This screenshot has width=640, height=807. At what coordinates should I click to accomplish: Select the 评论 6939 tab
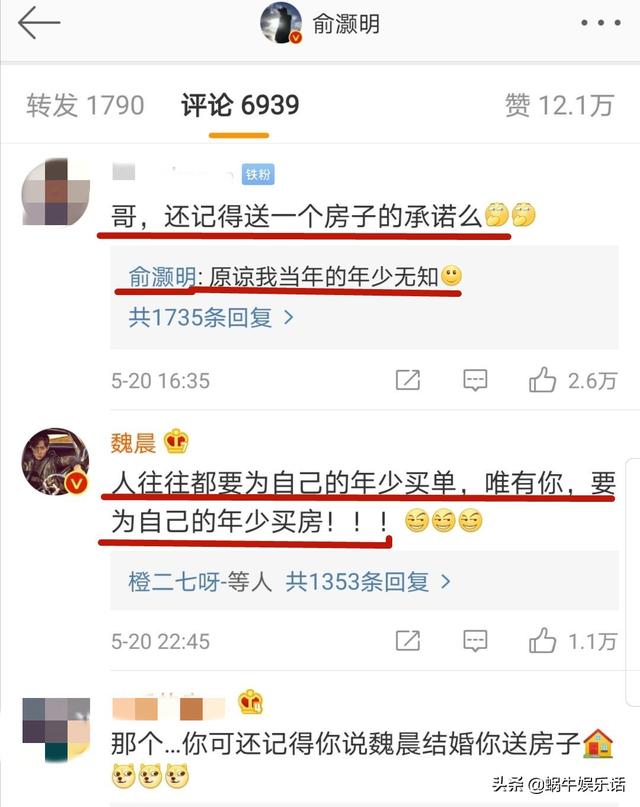(240, 106)
